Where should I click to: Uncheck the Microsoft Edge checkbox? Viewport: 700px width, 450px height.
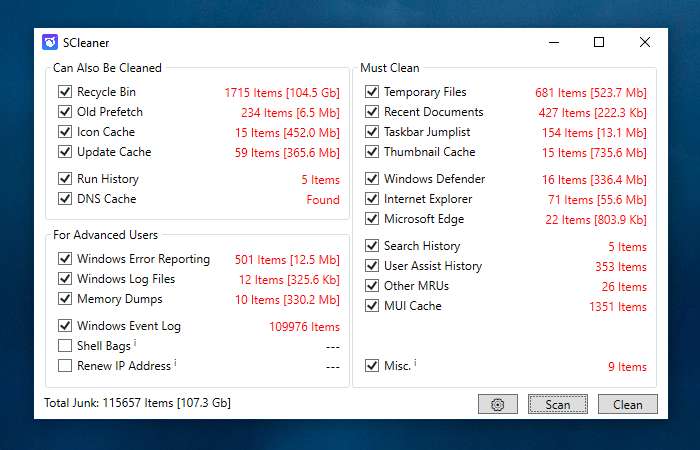pos(372,219)
